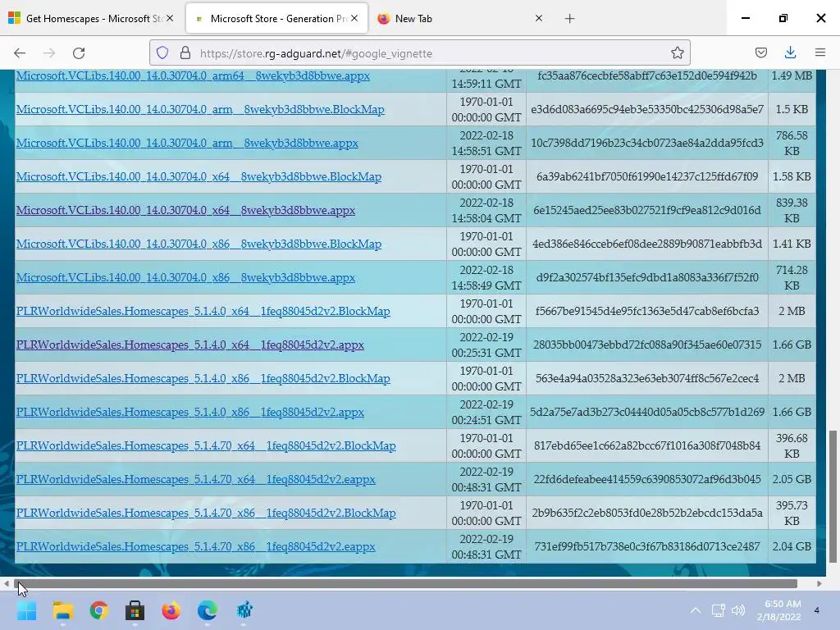Download Homescapes 5.1.4.0 x86 appx
Viewport: 840px width, 630px height.
[x=190, y=413]
